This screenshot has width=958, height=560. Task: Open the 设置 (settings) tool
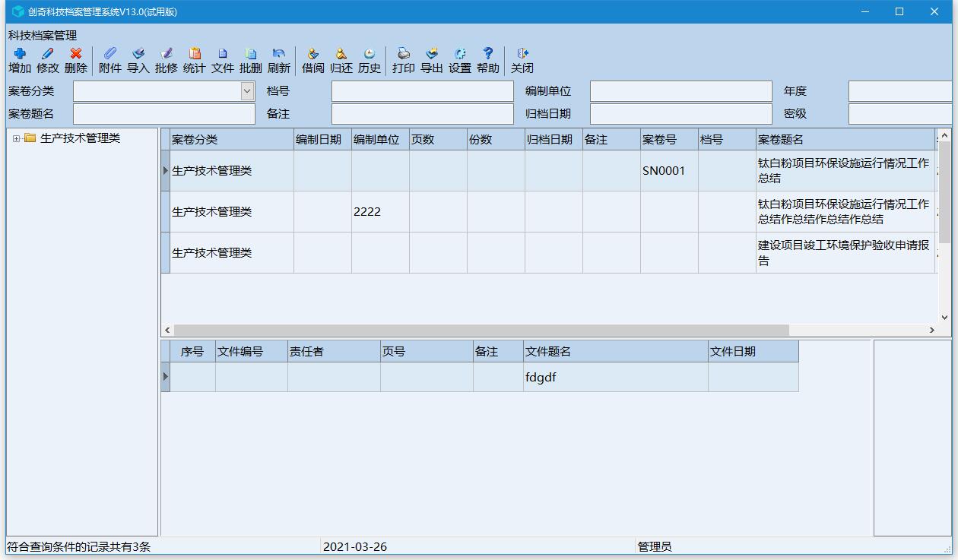click(460, 53)
